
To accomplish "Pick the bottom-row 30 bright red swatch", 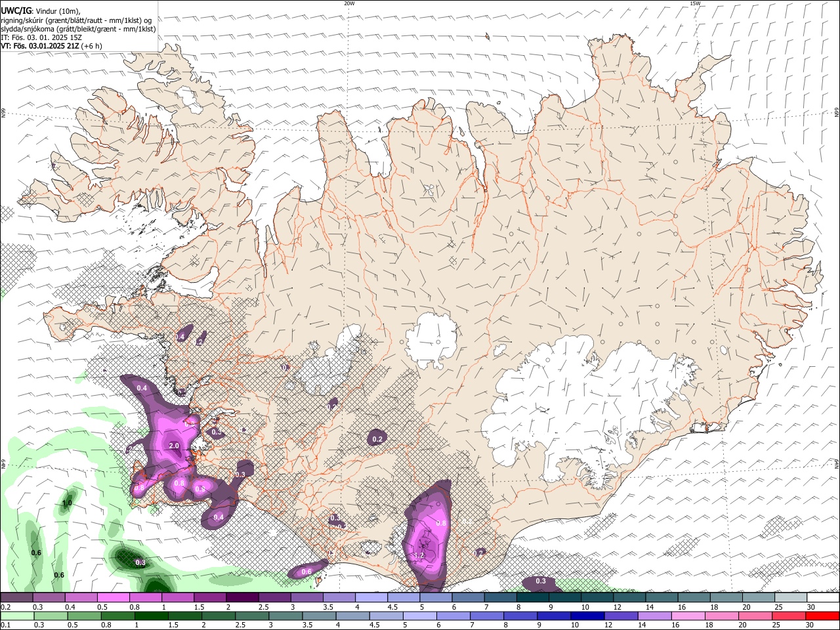I will click(823, 616).
